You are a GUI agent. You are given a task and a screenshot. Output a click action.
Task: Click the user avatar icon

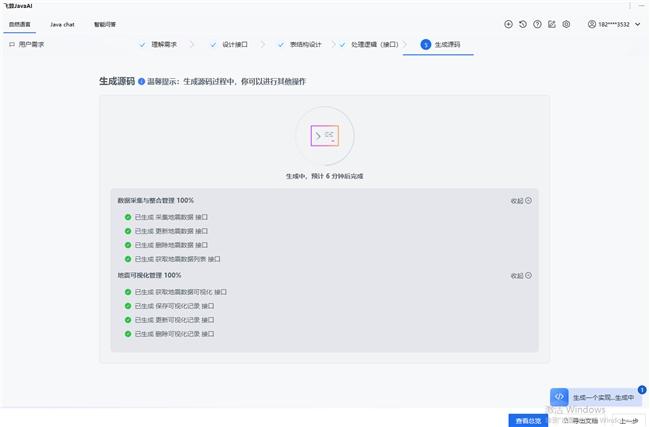(592, 24)
